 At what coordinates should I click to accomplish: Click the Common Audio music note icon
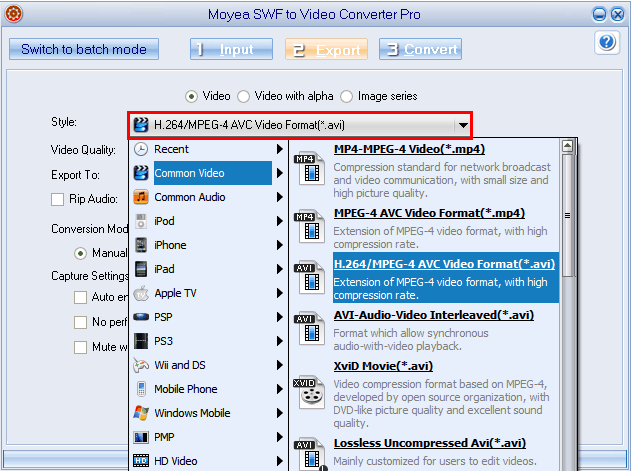[141, 197]
